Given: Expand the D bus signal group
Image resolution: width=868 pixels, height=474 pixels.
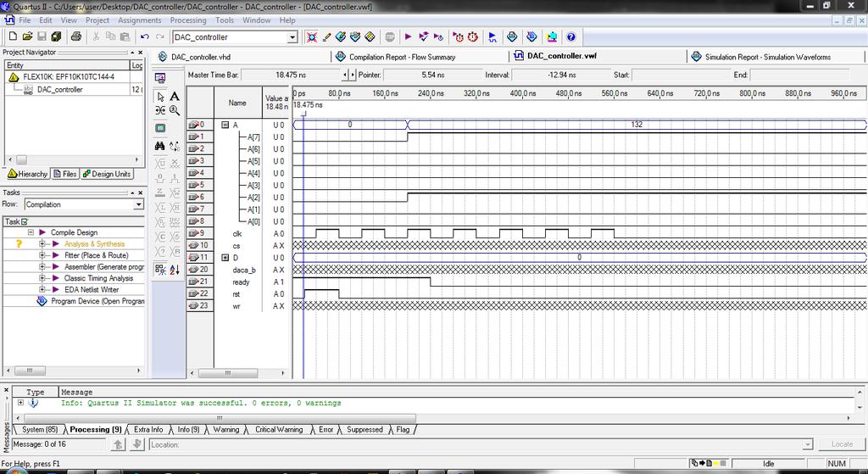Looking at the screenshot, I should [225, 258].
